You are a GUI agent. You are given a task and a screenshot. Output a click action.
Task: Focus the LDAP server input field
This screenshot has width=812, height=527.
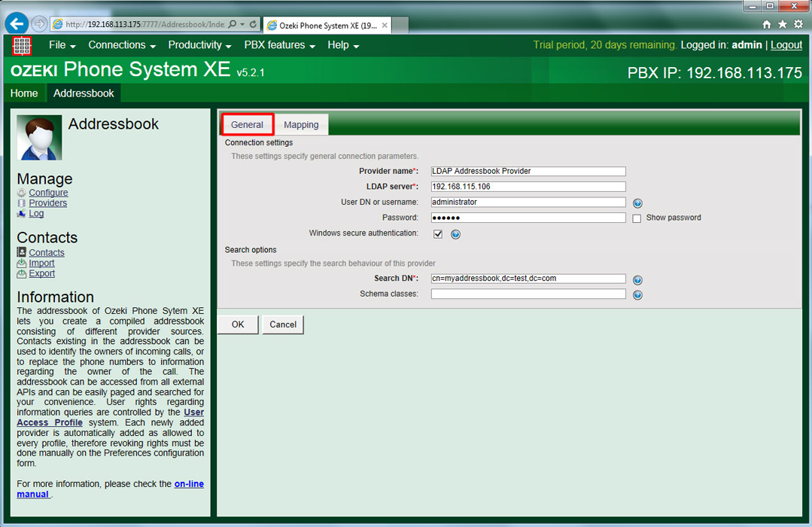[x=528, y=187]
